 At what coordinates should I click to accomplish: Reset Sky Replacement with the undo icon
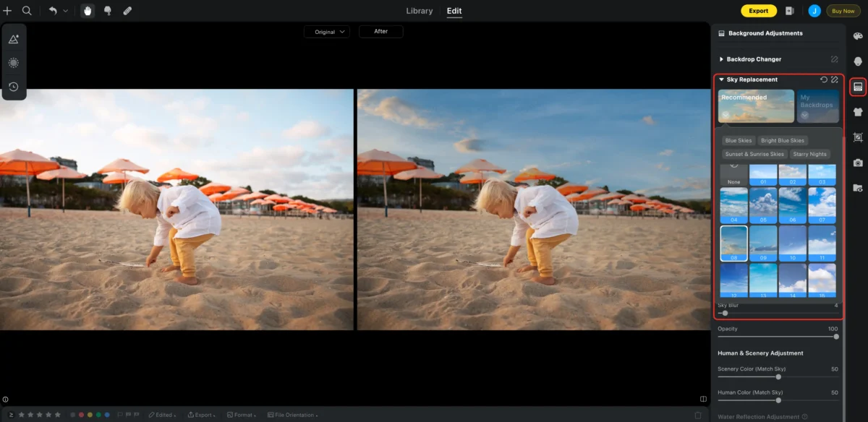(x=824, y=79)
